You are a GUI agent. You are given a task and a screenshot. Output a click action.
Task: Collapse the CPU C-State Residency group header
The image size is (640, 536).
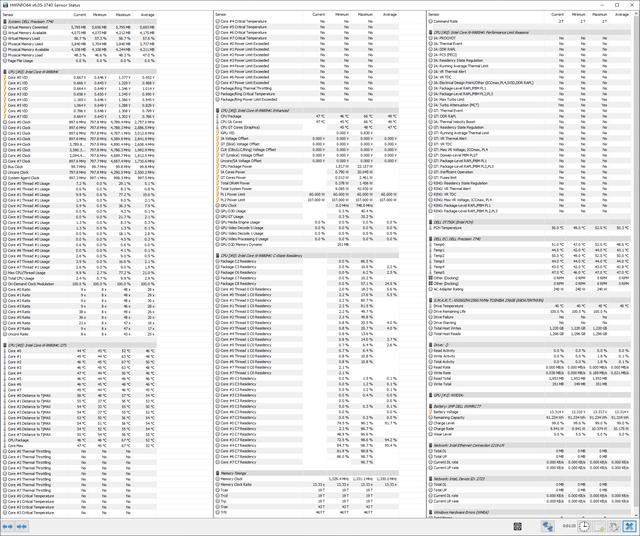[307, 256]
